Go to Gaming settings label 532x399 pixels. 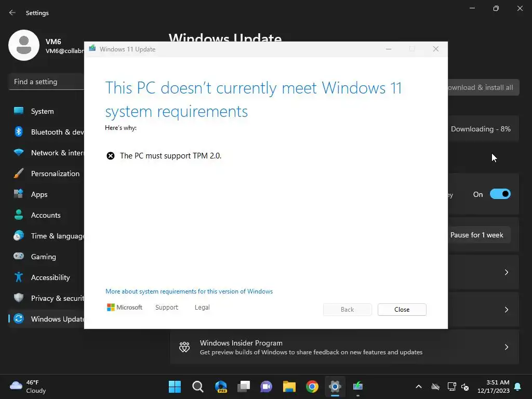(x=44, y=257)
